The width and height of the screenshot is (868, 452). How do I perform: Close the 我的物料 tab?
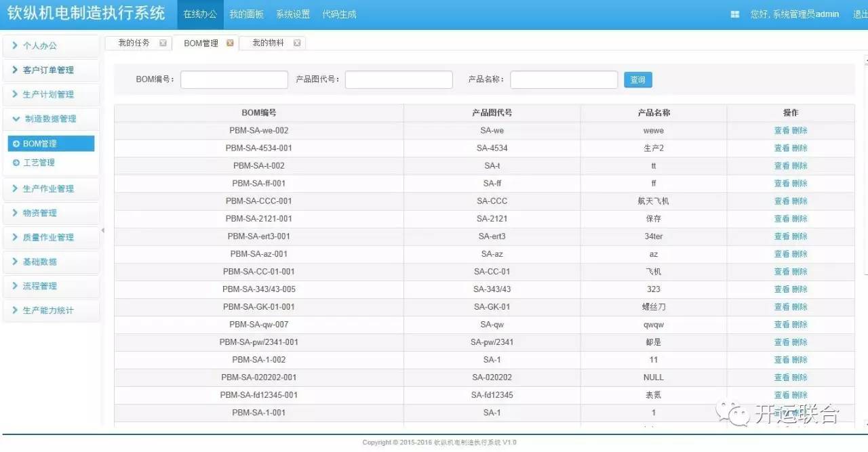[x=297, y=43]
